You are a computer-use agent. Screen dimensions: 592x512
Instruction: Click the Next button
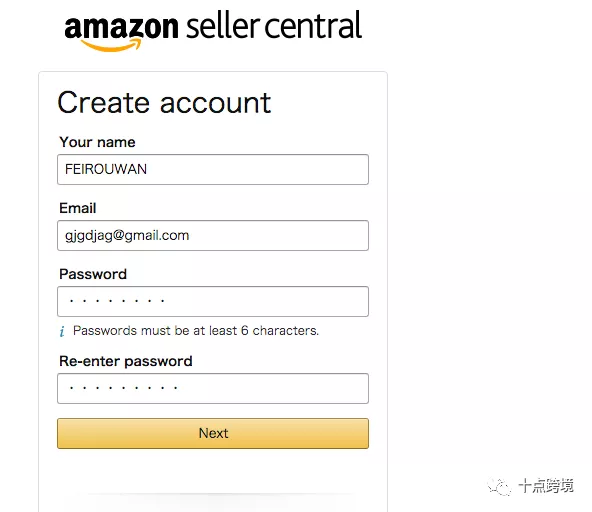213,433
